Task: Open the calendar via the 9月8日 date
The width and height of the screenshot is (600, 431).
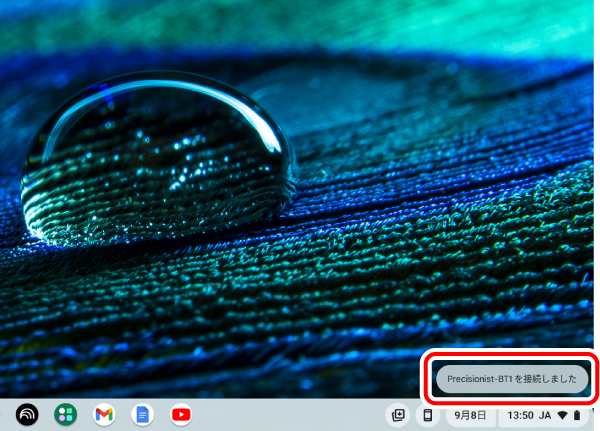Action: (x=470, y=414)
